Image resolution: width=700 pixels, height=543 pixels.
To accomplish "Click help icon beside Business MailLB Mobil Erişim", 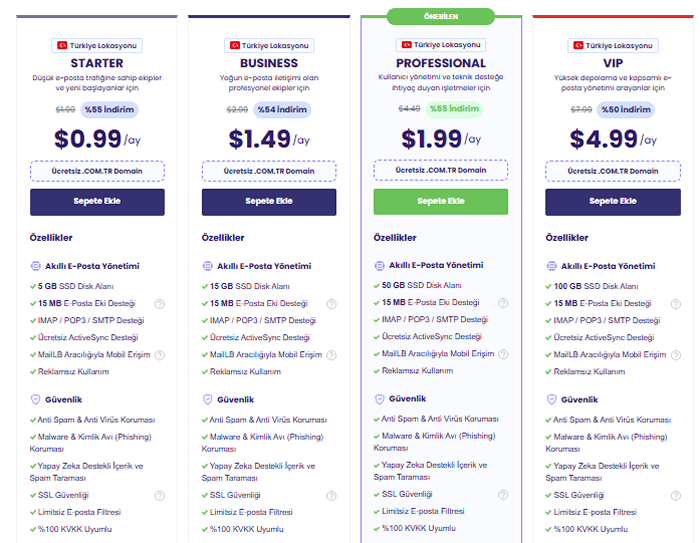I will point(331,355).
